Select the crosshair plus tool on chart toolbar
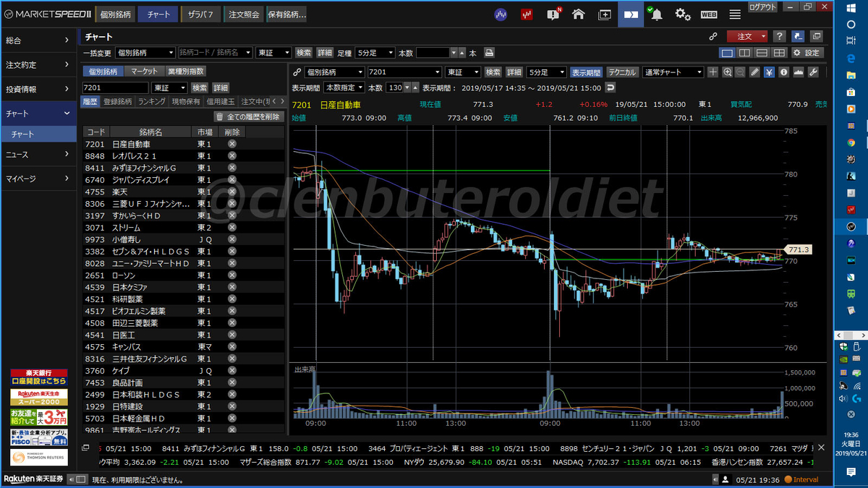 click(x=712, y=72)
